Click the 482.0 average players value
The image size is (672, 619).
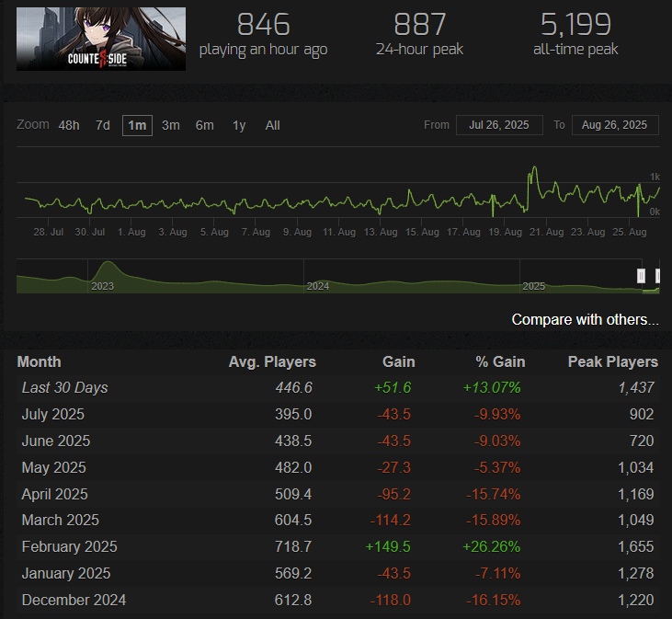point(293,467)
